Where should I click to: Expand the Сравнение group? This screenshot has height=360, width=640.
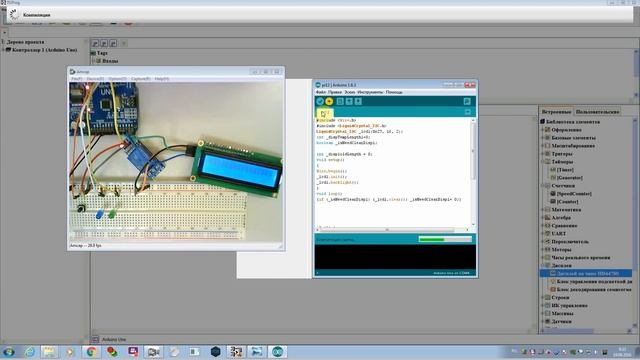[x=543, y=226]
